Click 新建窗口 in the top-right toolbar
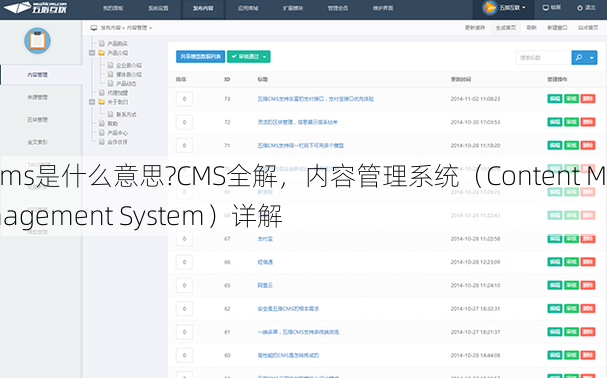The image size is (607, 378). click(x=557, y=27)
